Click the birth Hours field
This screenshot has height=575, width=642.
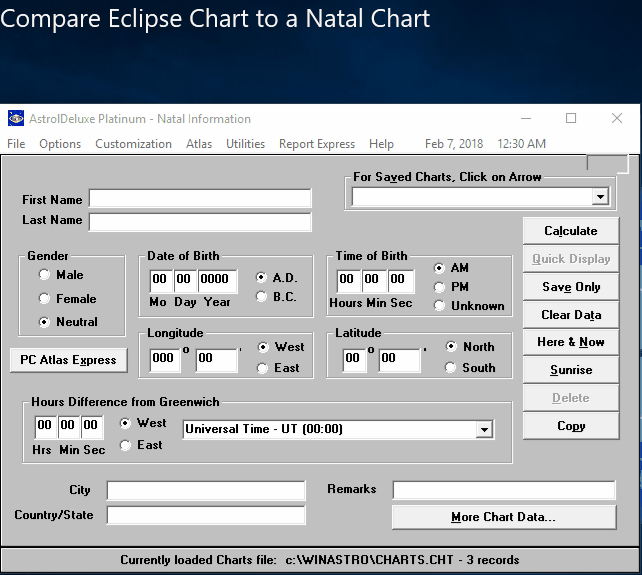click(348, 281)
